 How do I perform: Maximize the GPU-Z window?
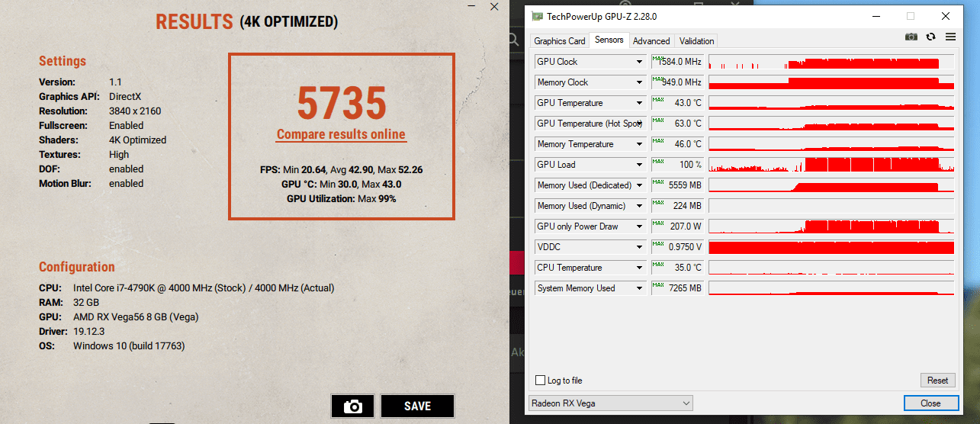(x=911, y=16)
